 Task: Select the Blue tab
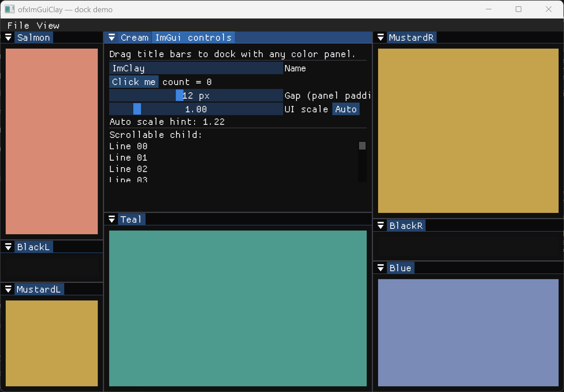click(400, 268)
